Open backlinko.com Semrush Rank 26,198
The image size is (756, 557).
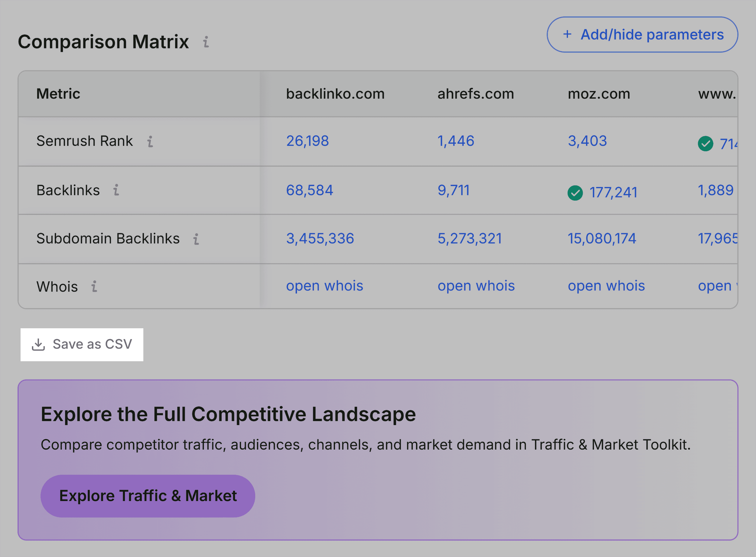307,141
